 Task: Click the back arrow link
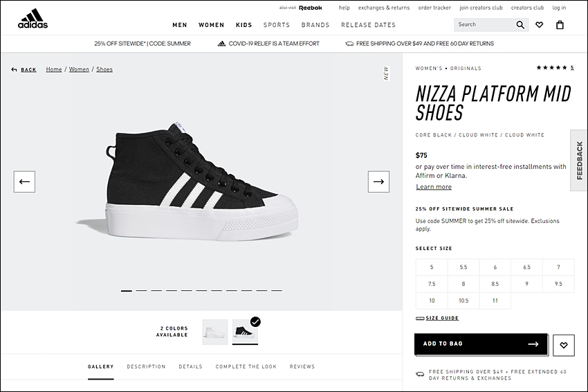point(24,69)
